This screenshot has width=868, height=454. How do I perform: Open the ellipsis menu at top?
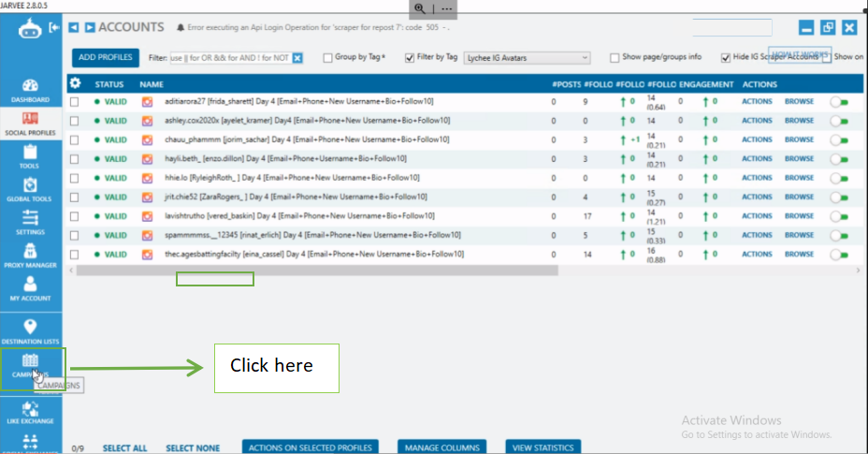point(446,8)
